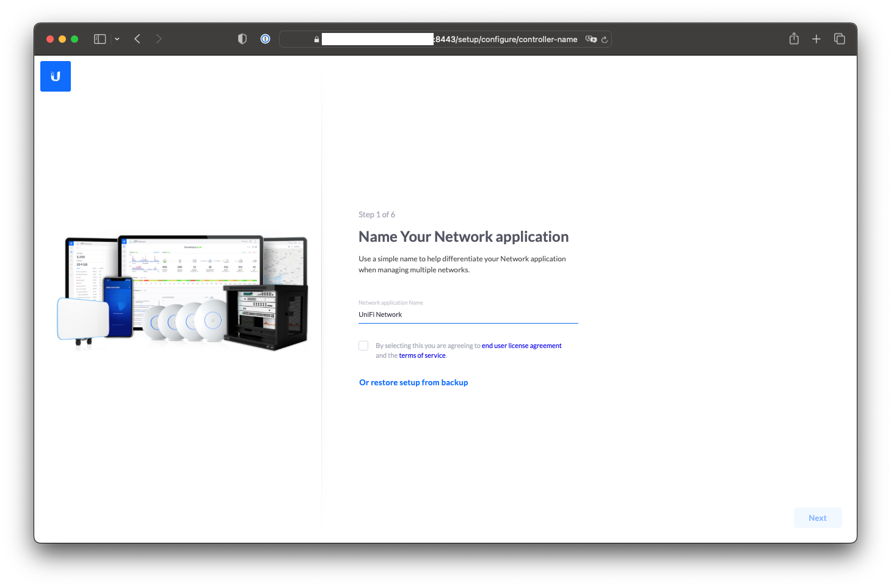Open the sidebar options dropdown arrow
Viewport: 891px width, 588px height.
pyautogui.click(x=117, y=39)
